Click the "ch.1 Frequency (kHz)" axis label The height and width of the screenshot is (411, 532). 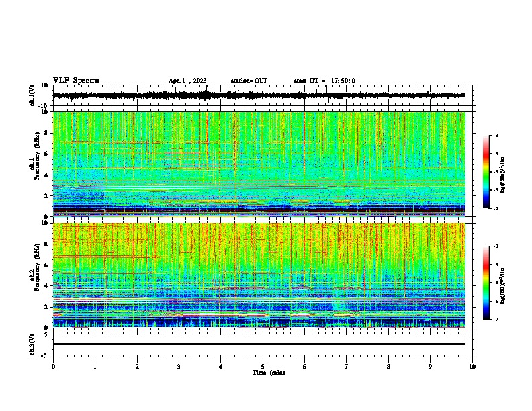coord(34,158)
